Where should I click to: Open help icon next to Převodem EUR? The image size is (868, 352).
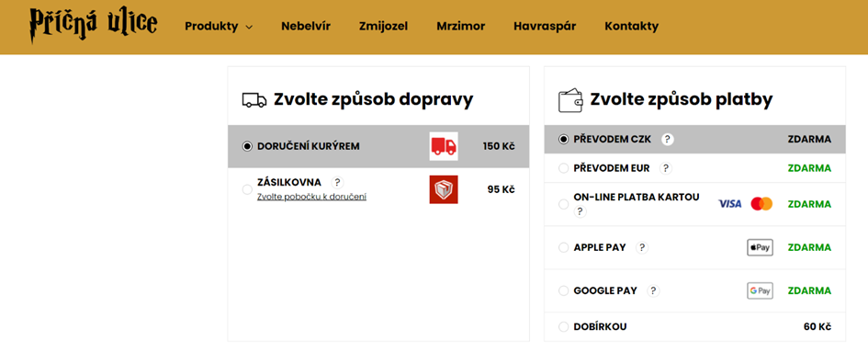coord(665,168)
